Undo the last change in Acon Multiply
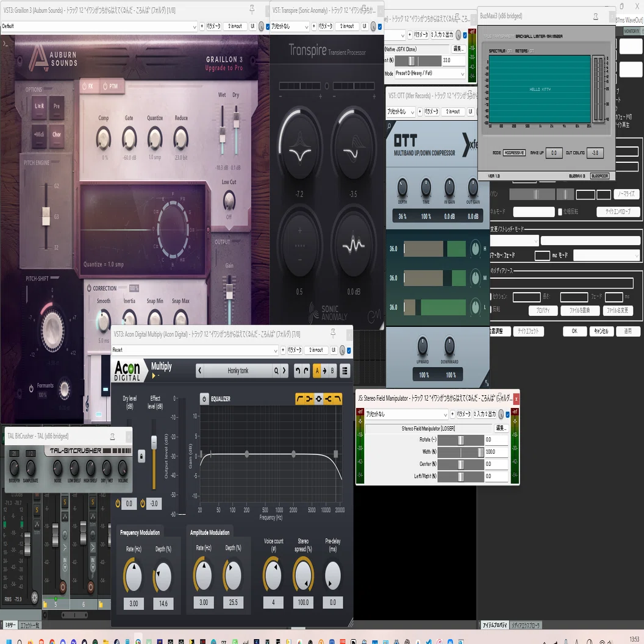The height and width of the screenshot is (644, 644). pos(298,371)
